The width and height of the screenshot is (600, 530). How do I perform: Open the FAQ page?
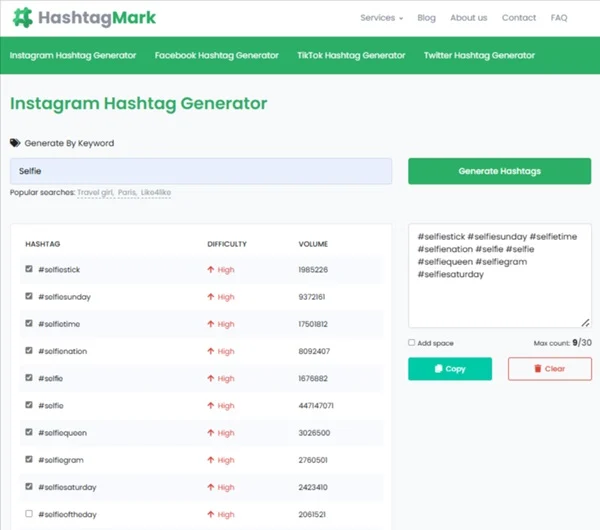[x=559, y=18]
